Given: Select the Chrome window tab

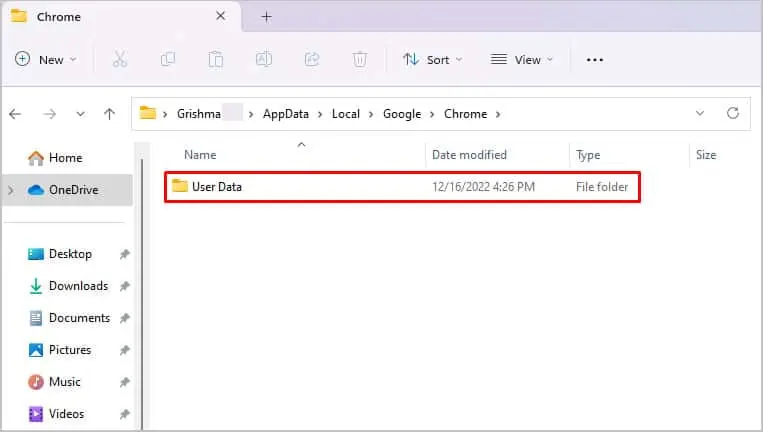Looking at the screenshot, I should [120, 17].
